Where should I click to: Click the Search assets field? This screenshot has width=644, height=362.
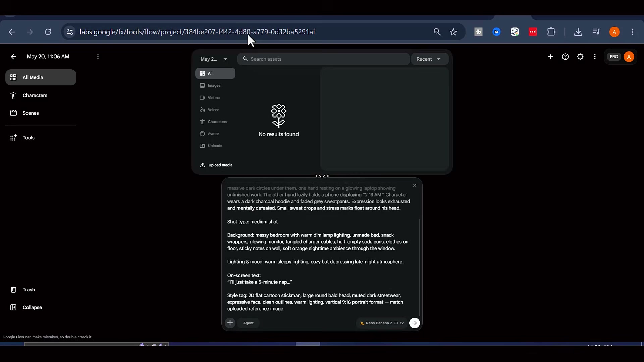pyautogui.click(x=324, y=59)
